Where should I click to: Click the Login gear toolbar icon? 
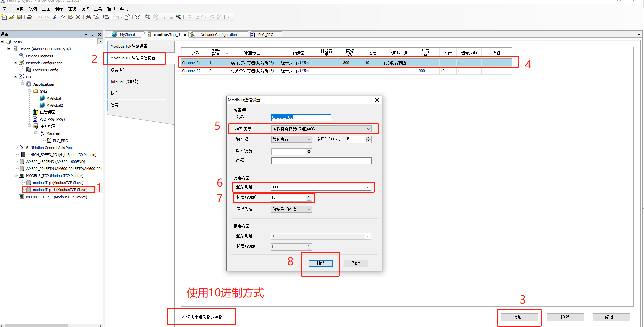click(x=148, y=17)
